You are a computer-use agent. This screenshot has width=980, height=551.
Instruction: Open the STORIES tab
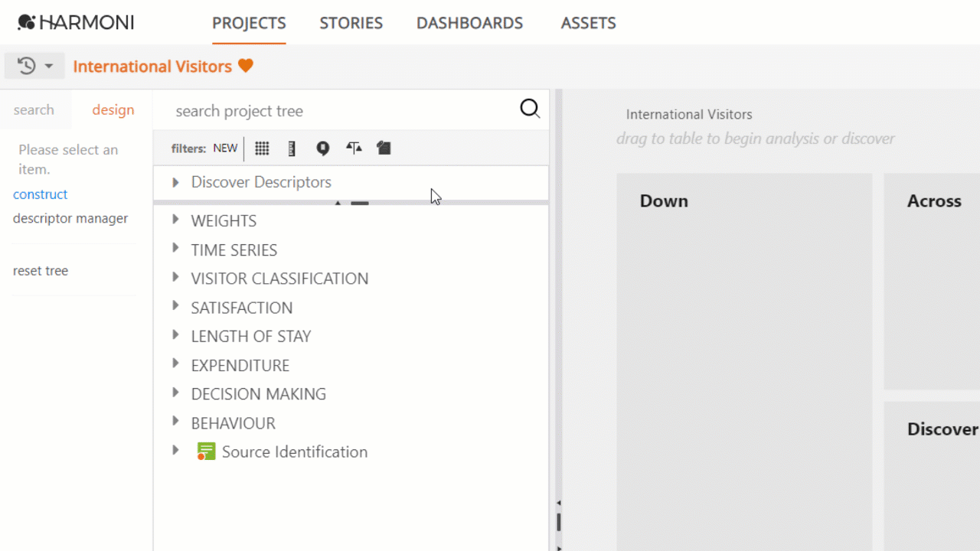[351, 23]
